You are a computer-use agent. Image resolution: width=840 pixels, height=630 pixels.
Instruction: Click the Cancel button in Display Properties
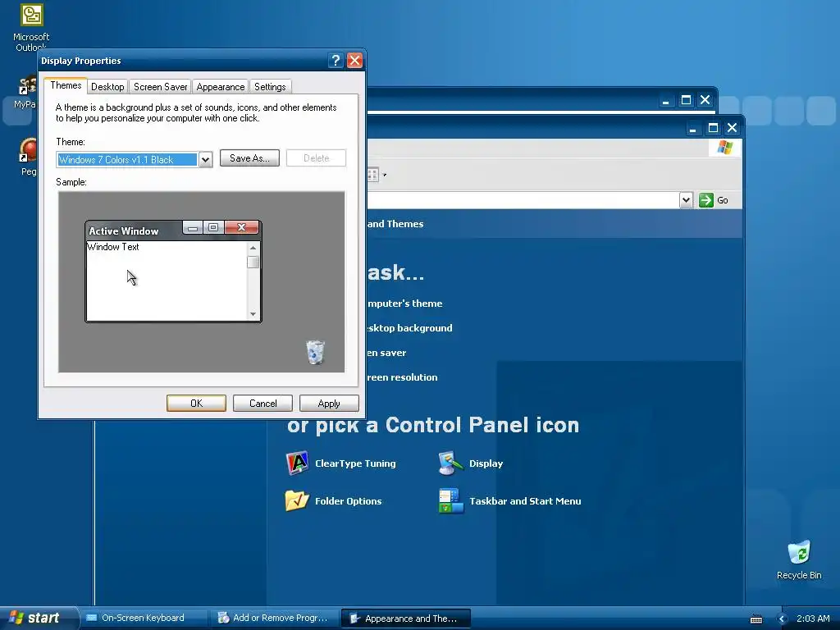[263, 404]
